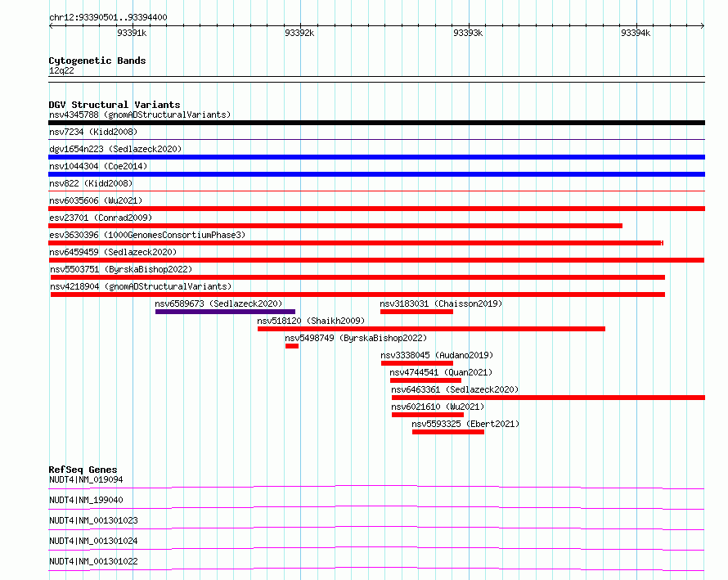
Task: Open nsv3338045 (Audano2019) label
Action: tap(437, 355)
